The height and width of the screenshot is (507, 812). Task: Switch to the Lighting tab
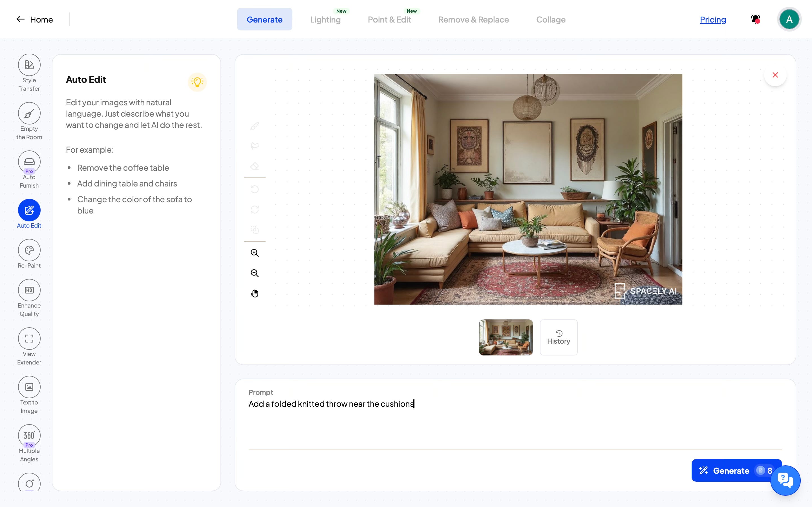(x=325, y=19)
